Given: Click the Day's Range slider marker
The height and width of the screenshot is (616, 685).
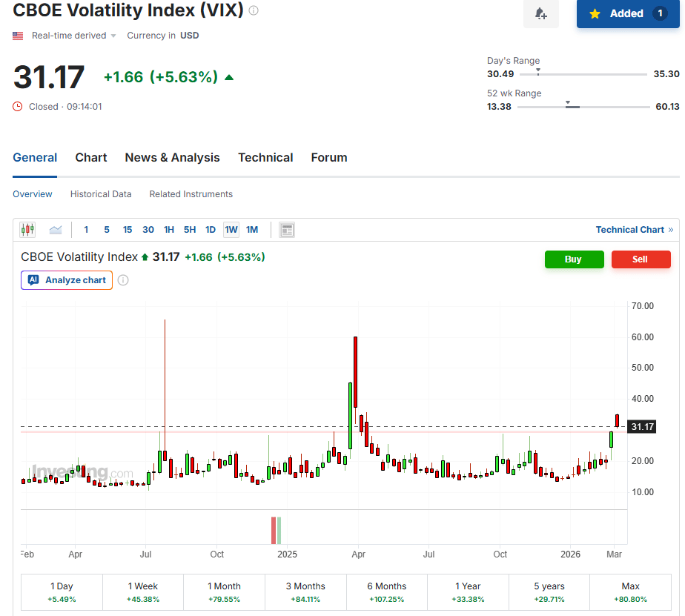Looking at the screenshot, I should [538, 71].
